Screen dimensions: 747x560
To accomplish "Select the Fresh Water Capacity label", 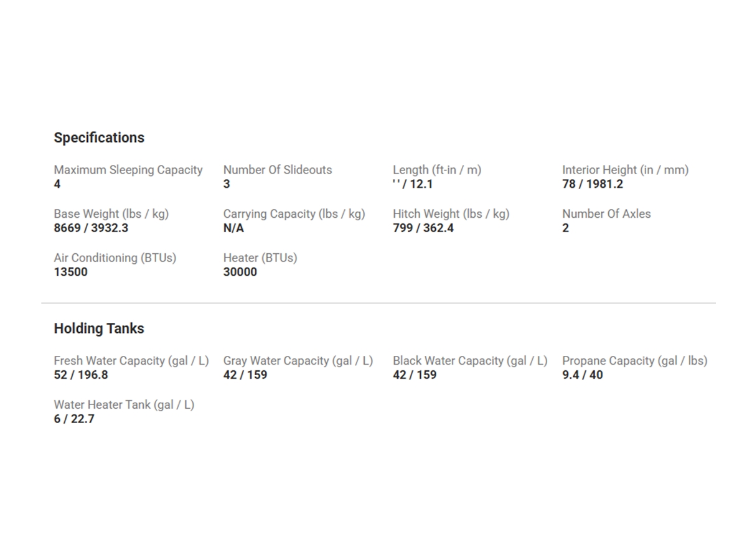I will coord(131,361).
